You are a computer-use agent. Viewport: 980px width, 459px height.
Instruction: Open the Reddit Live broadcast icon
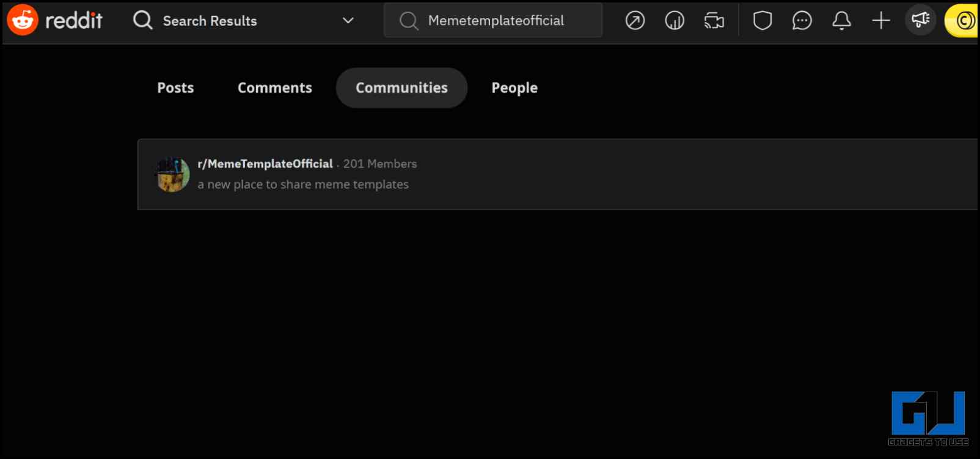tap(714, 21)
